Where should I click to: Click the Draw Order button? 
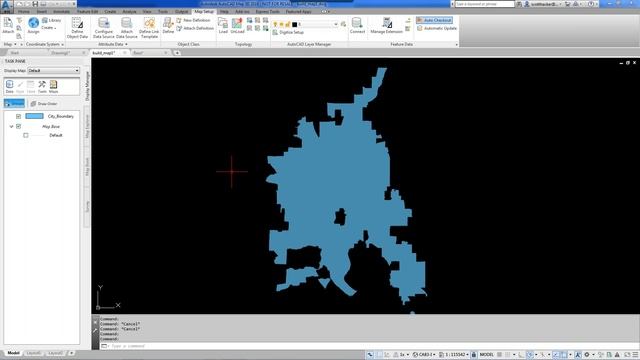click(x=44, y=104)
